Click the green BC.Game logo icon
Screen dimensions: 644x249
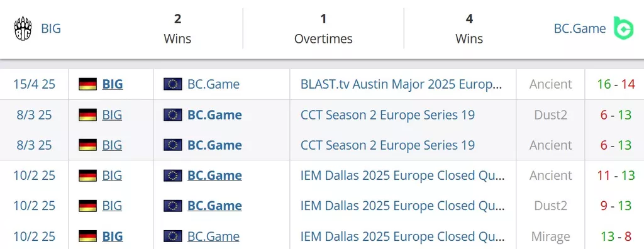point(623,28)
